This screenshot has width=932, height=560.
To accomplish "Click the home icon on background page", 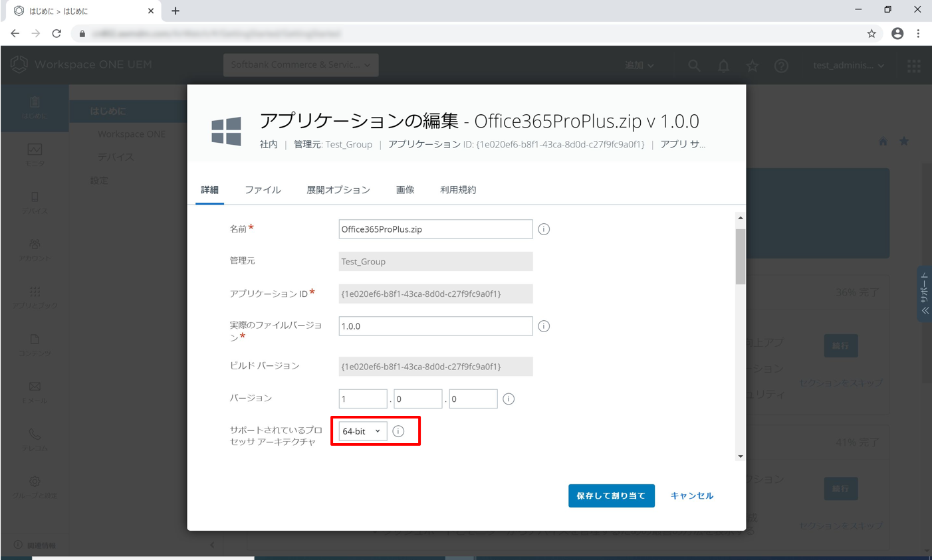I will (883, 141).
